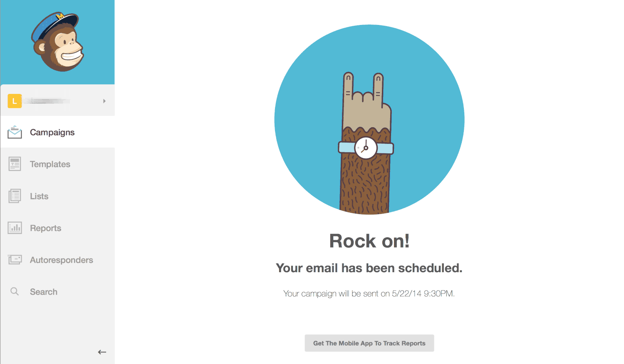This screenshot has width=624, height=364.
Task: Navigate to the Reports label
Action: [45, 228]
